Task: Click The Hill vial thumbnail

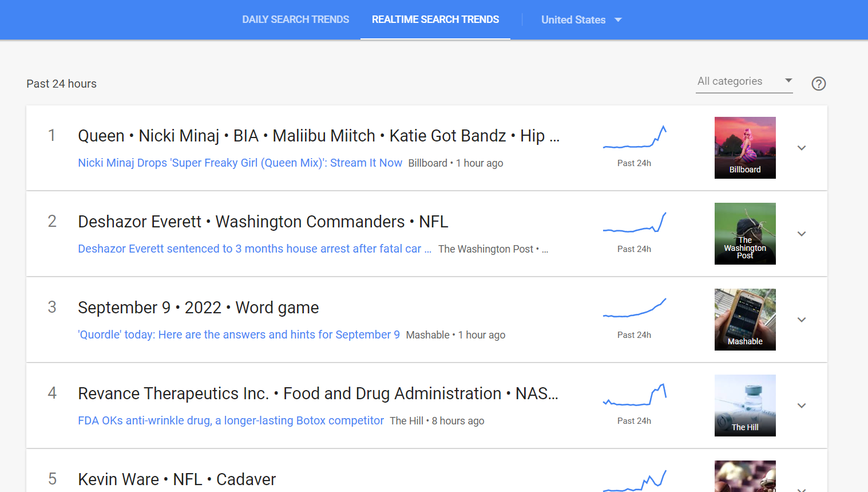Action: click(x=745, y=406)
